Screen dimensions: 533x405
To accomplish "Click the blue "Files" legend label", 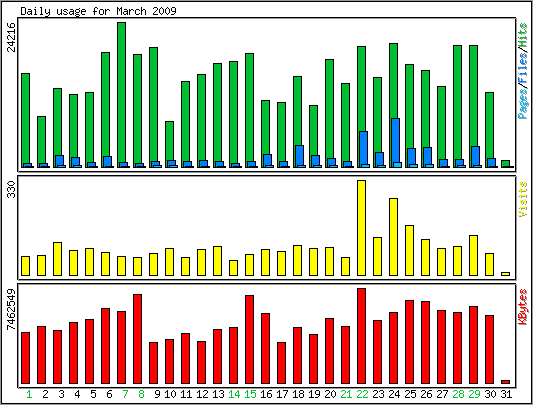I will (523, 68).
